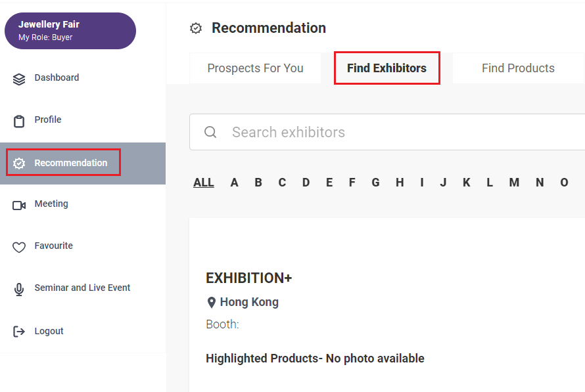Click the Profile clipboard icon

coord(19,121)
